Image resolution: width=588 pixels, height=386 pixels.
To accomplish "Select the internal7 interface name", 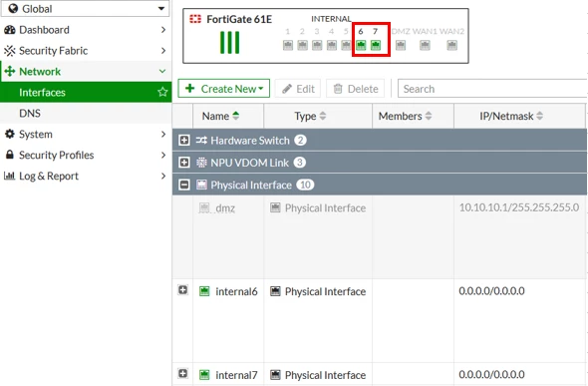I will click(x=236, y=375).
